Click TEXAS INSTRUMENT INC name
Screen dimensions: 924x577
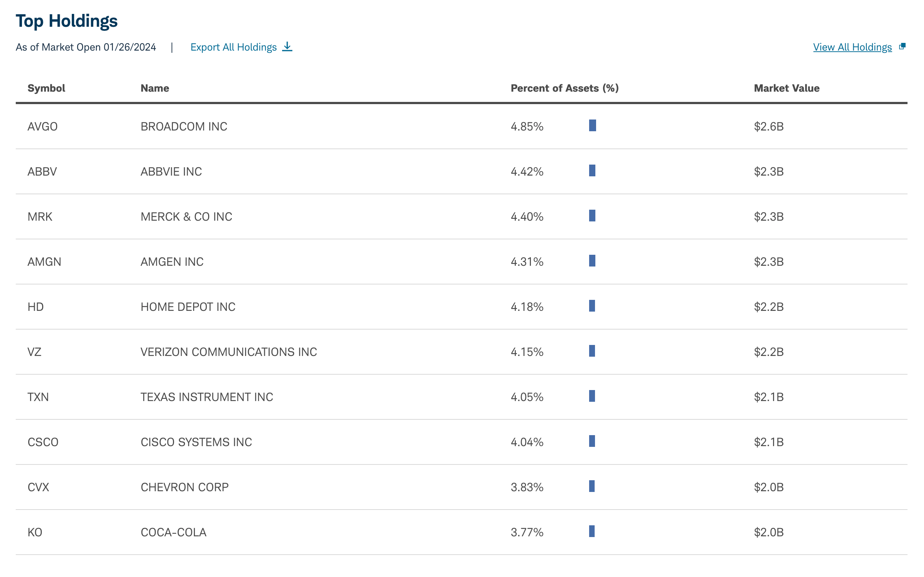[207, 397]
